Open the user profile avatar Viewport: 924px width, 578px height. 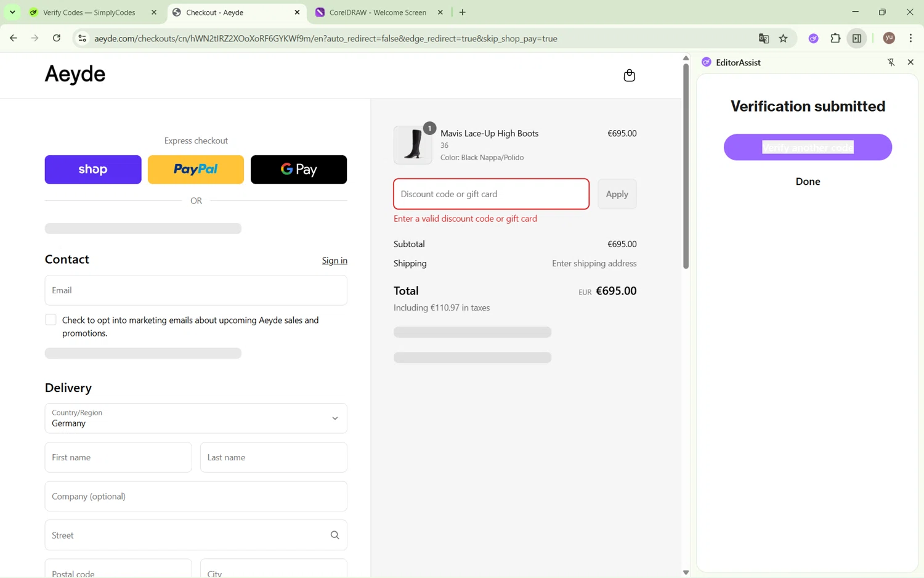click(889, 38)
